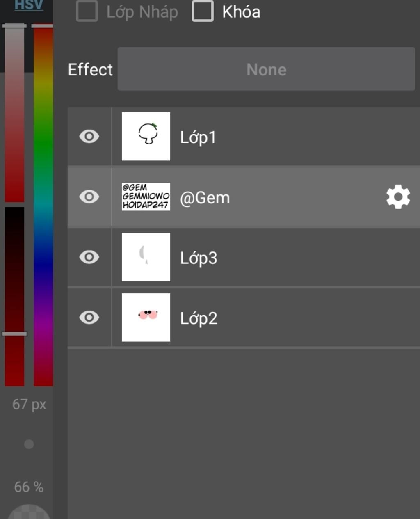
Task: Click the Lớp1 mushroom outline thumbnail
Action: point(146,136)
